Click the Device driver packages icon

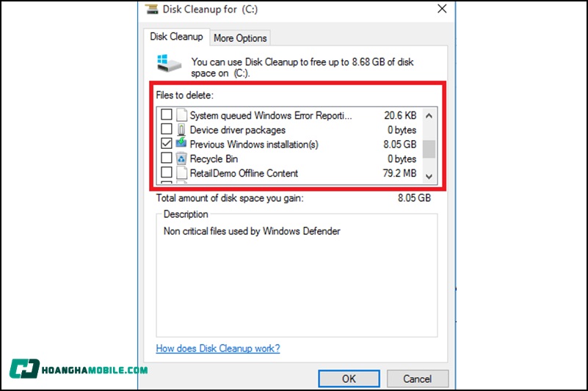181,129
